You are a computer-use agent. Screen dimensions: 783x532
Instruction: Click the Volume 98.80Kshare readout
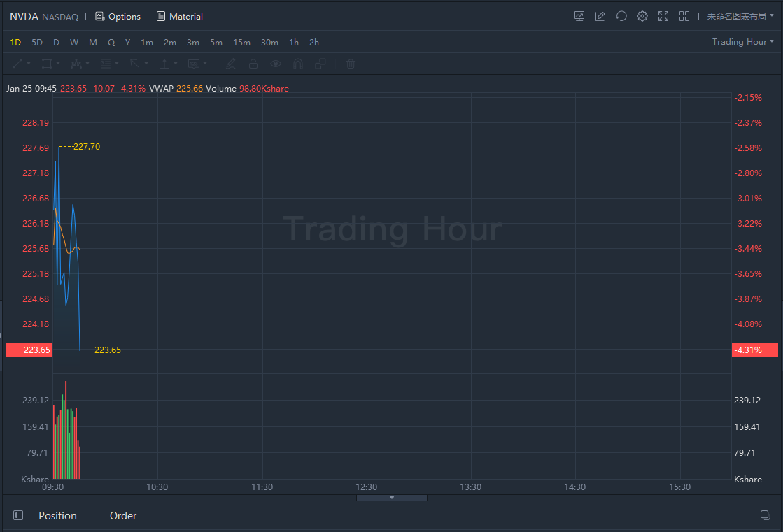pyautogui.click(x=247, y=88)
